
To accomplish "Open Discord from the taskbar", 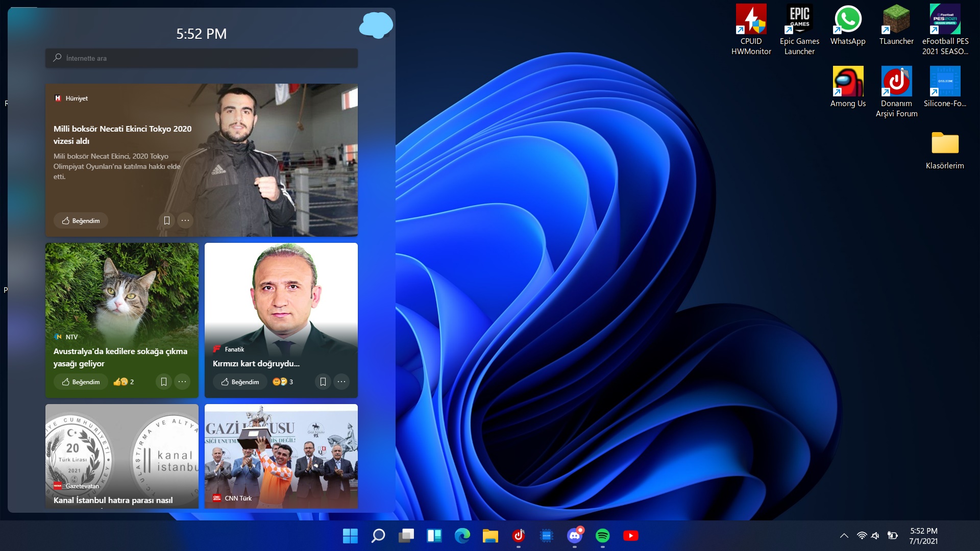I will point(575,536).
